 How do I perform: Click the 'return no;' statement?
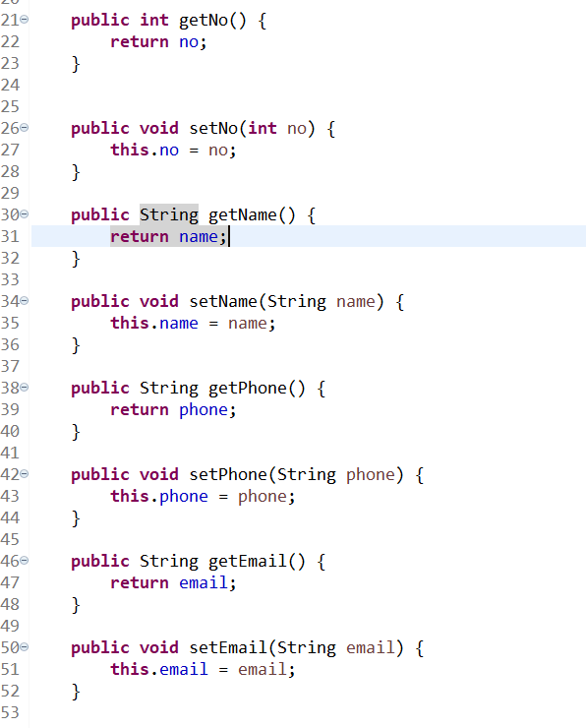(158, 41)
